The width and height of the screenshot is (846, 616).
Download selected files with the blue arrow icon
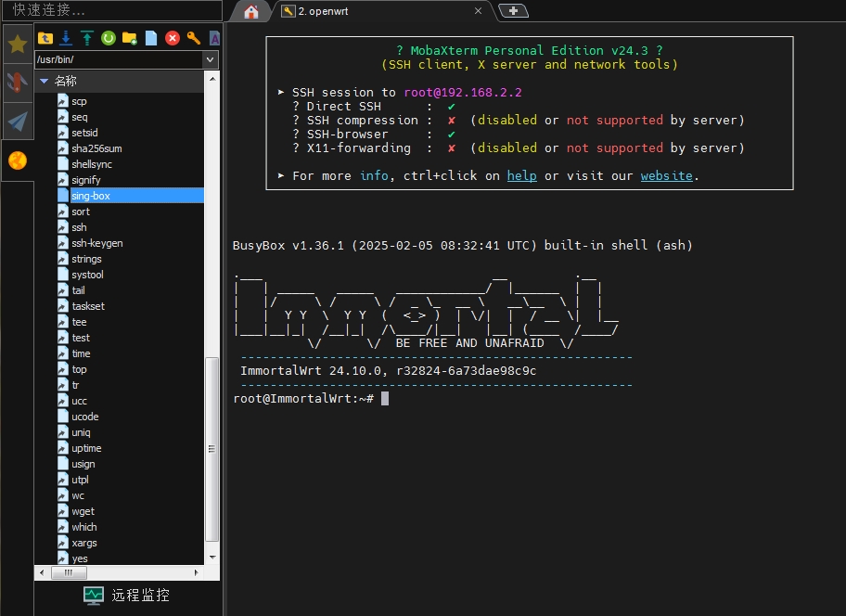click(66, 38)
